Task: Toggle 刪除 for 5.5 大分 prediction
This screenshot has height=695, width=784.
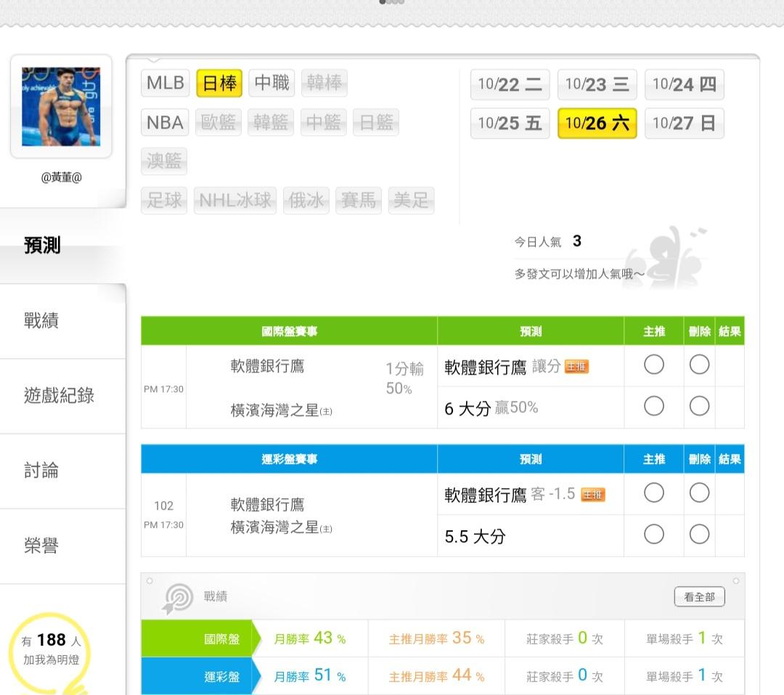Action: 699,534
